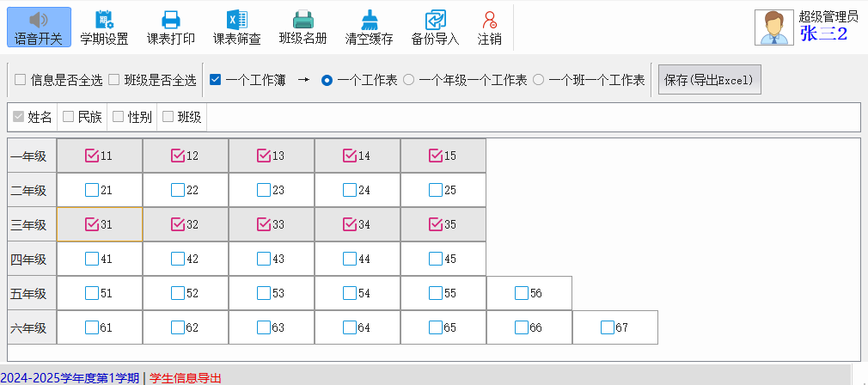
Task: Click the 课表打印 printer icon
Action: click(170, 19)
